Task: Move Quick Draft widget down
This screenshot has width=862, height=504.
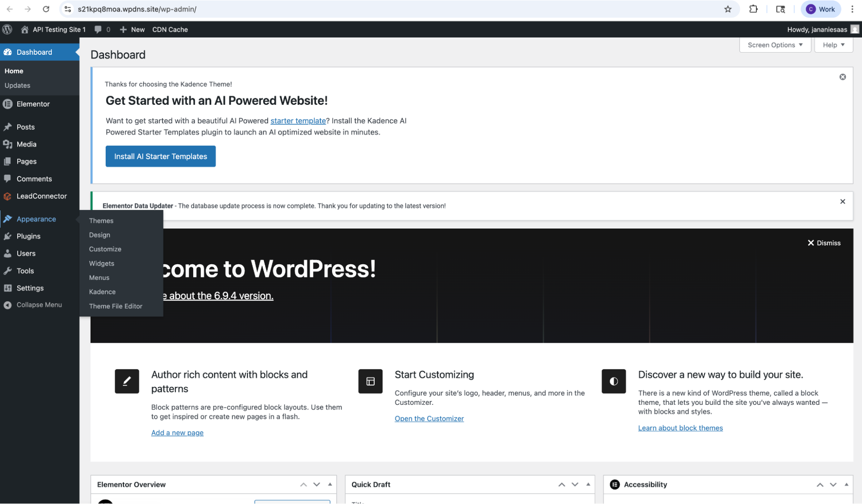Action: 575,485
